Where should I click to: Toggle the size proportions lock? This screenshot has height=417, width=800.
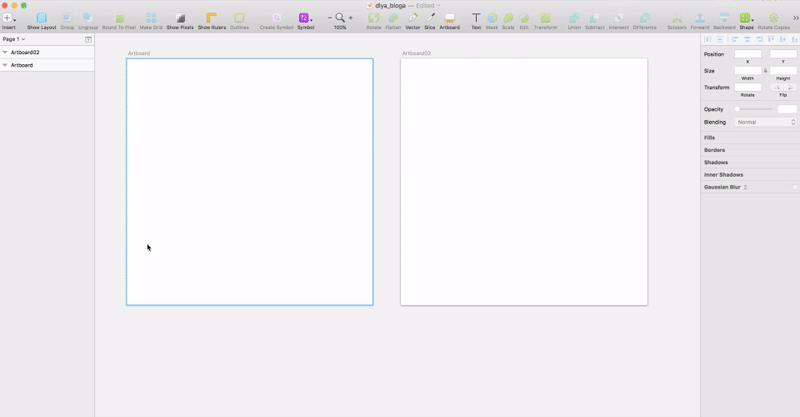click(766, 71)
